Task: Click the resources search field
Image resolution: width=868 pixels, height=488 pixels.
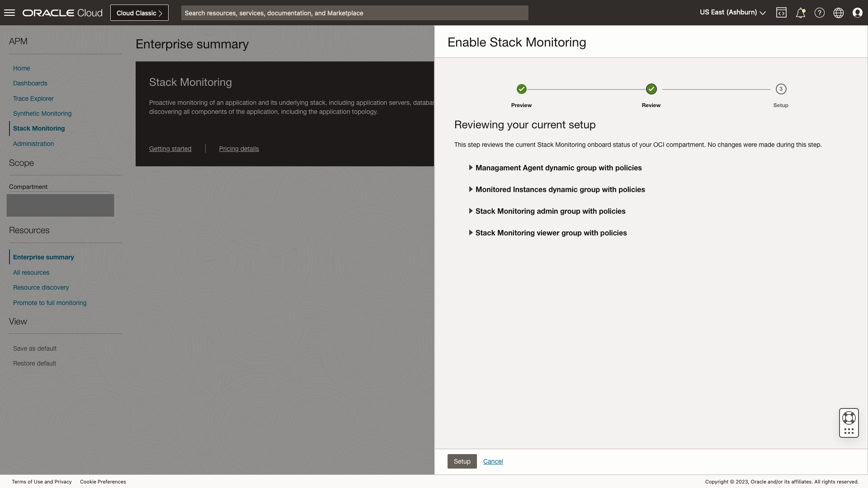Action: coord(354,13)
